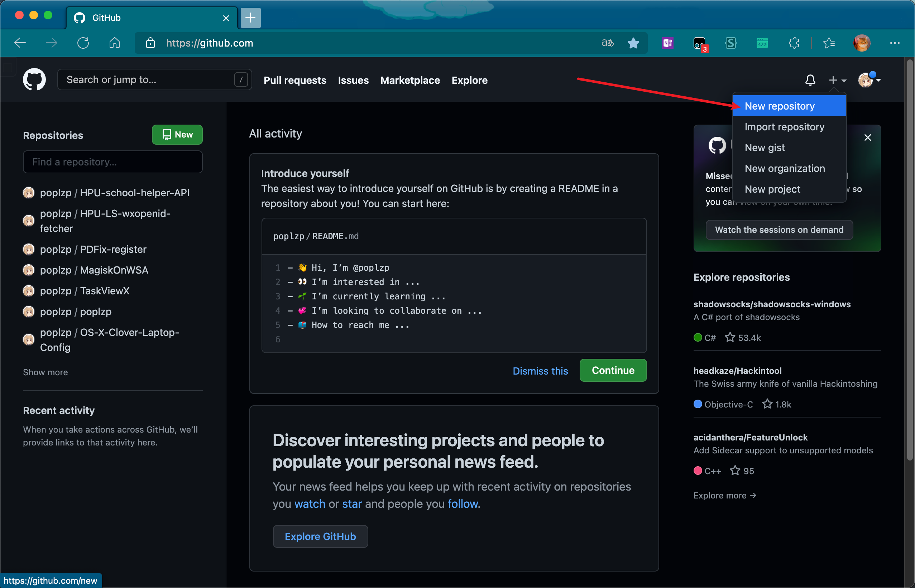Viewport: 915px width, 588px height.
Task: Go to browser home page icon
Action: tap(115, 43)
